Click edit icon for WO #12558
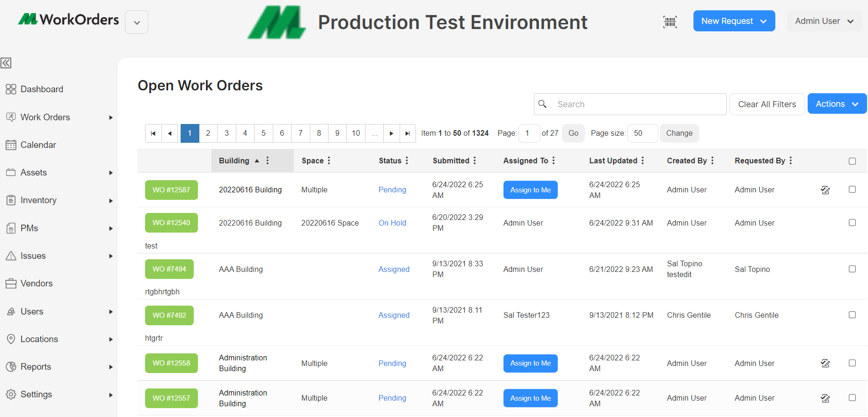The height and width of the screenshot is (417, 868). pyautogui.click(x=825, y=363)
